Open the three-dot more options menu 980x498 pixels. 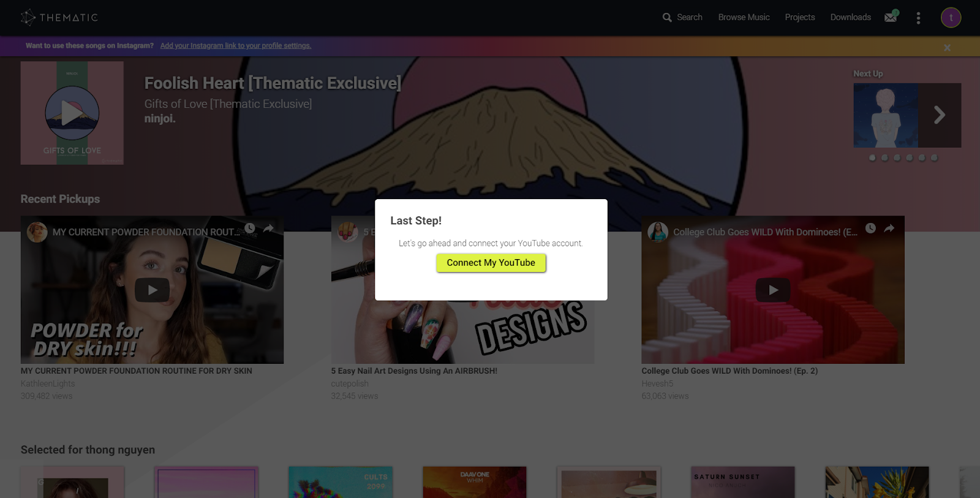(x=918, y=18)
